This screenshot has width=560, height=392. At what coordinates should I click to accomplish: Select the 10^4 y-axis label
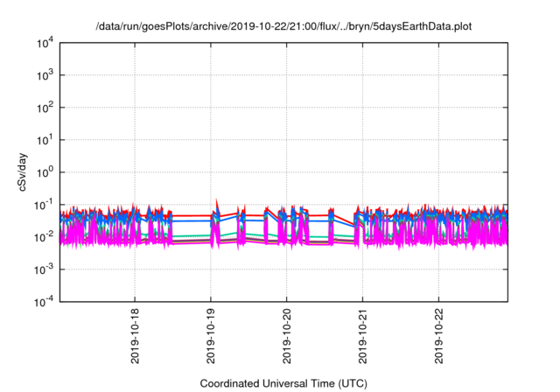click(45, 44)
